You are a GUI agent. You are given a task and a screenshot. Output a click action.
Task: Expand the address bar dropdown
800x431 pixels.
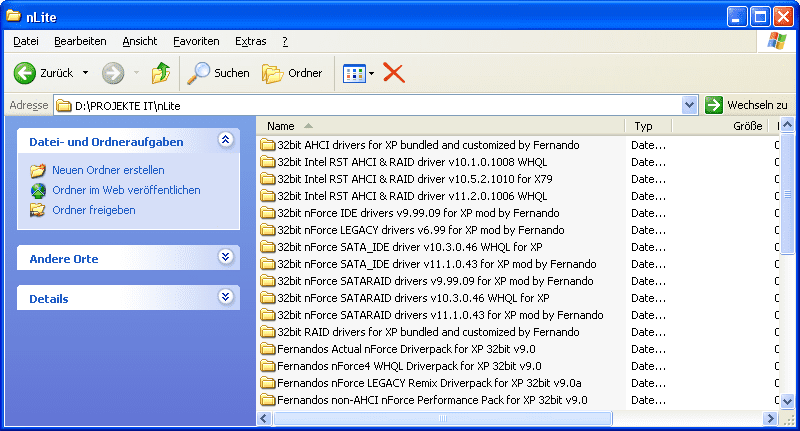tap(689, 106)
